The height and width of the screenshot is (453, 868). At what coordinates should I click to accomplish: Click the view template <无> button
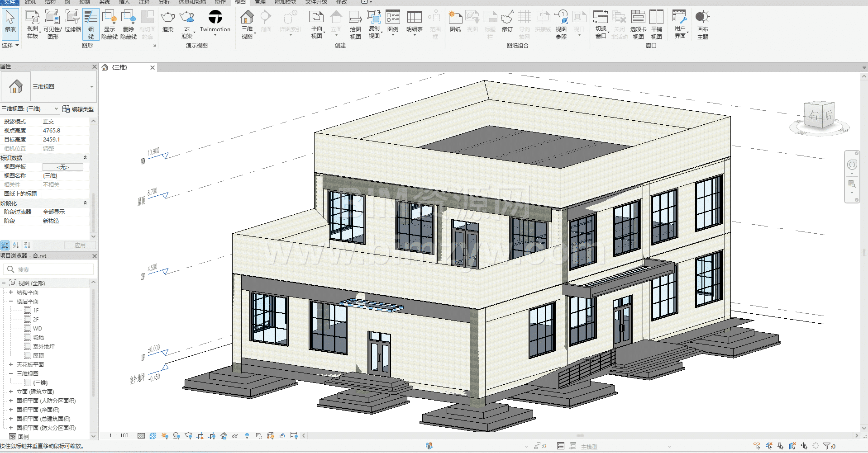click(x=63, y=167)
